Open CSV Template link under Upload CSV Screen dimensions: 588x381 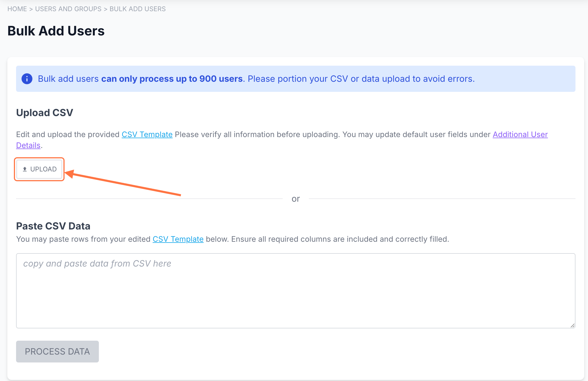(x=147, y=135)
